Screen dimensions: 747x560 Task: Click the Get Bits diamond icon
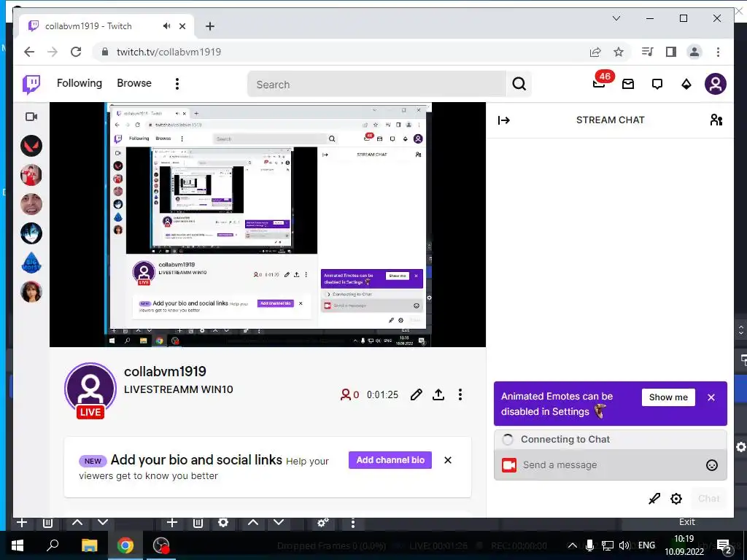[x=686, y=85]
